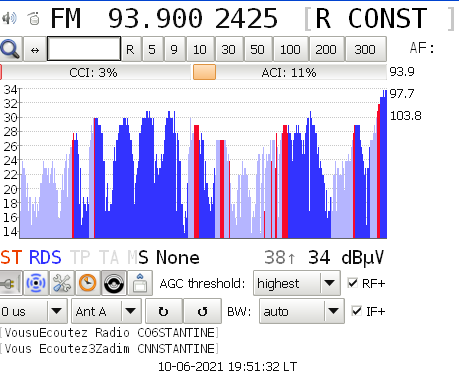The width and height of the screenshot is (459, 375).
Task: Click the plug connect icon
Action: (x=11, y=283)
